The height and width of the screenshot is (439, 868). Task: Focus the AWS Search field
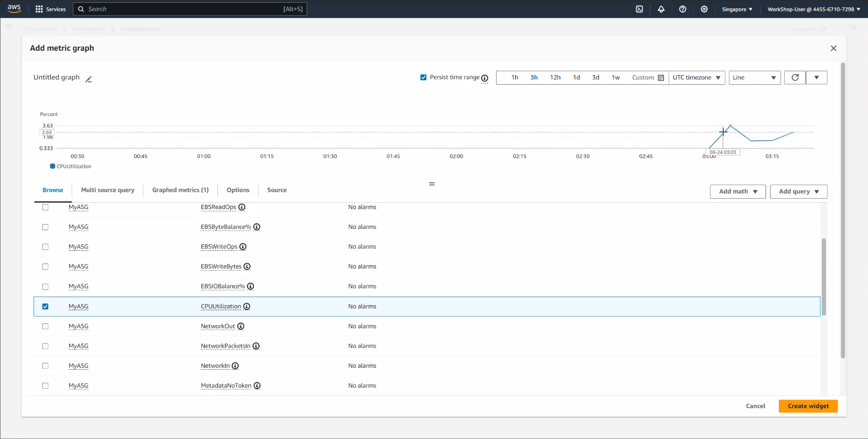(190, 9)
